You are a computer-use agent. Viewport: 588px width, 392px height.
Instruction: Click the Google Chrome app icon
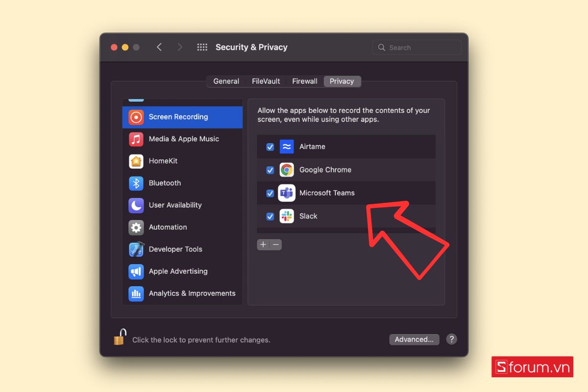[287, 170]
